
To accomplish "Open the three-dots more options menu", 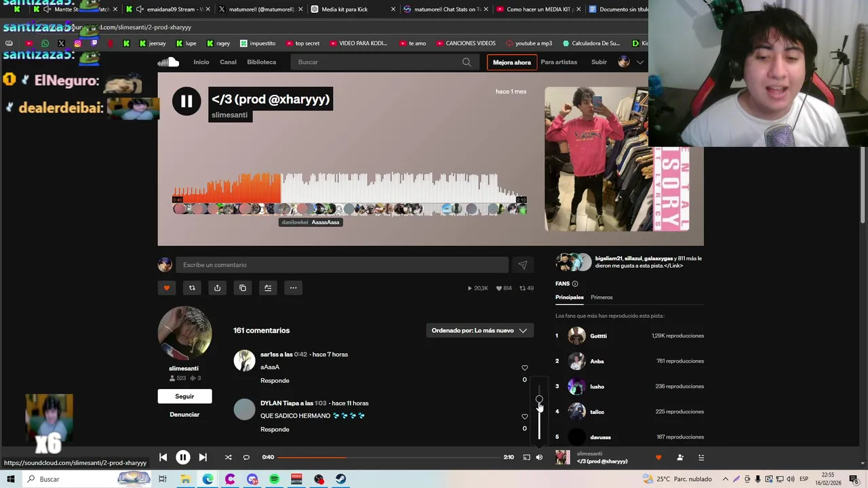I will [x=293, y=288].
